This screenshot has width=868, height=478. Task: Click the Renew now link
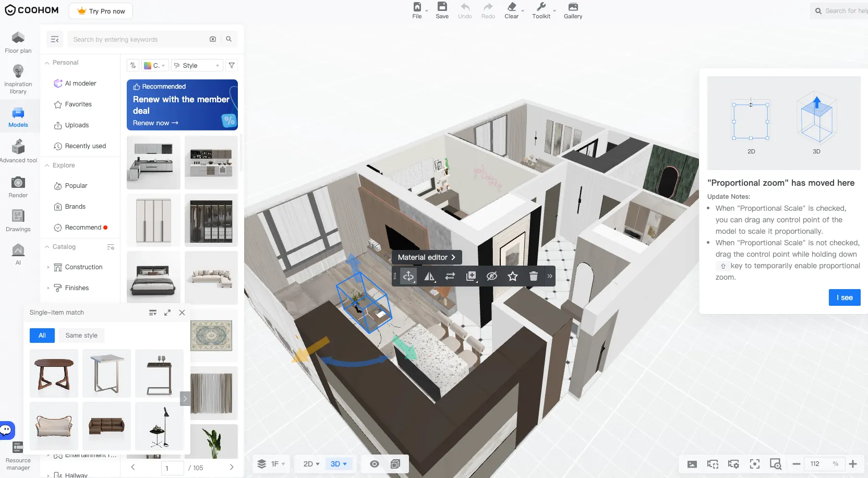click(x=155, y=123)
